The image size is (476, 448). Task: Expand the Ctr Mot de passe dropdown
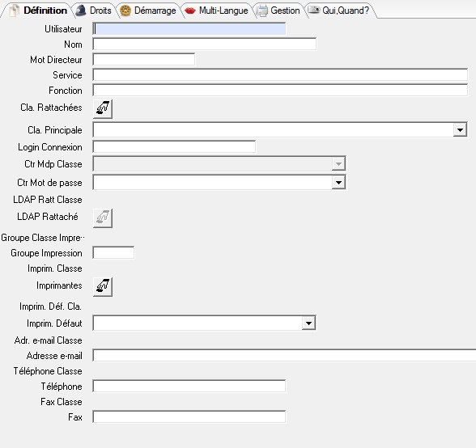tap(338, 183)
